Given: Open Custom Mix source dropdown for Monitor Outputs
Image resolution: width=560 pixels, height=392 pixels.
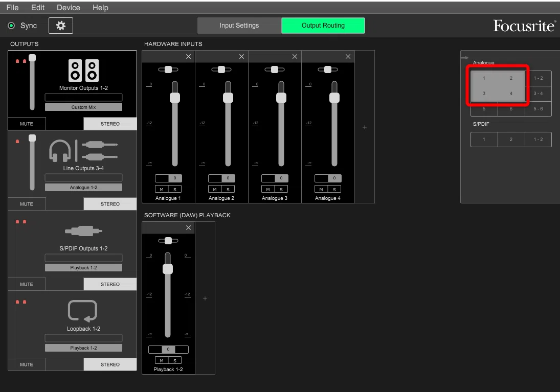Looking at the screenshot, I should click(83, 107).
